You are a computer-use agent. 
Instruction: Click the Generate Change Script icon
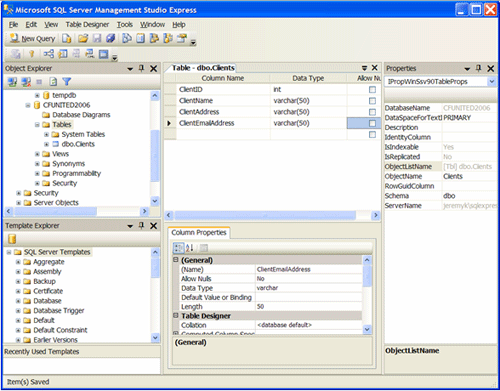pyautogui.click(x=15, y=54)
